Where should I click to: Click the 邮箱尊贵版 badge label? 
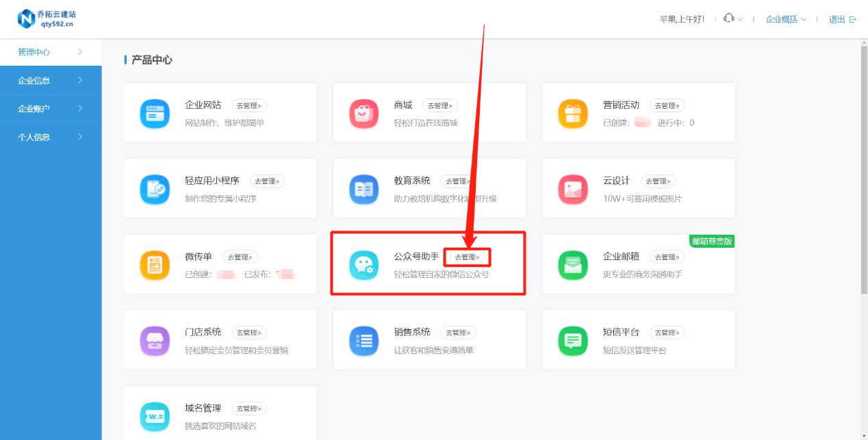pyautogui.click(x=711, y=241)
